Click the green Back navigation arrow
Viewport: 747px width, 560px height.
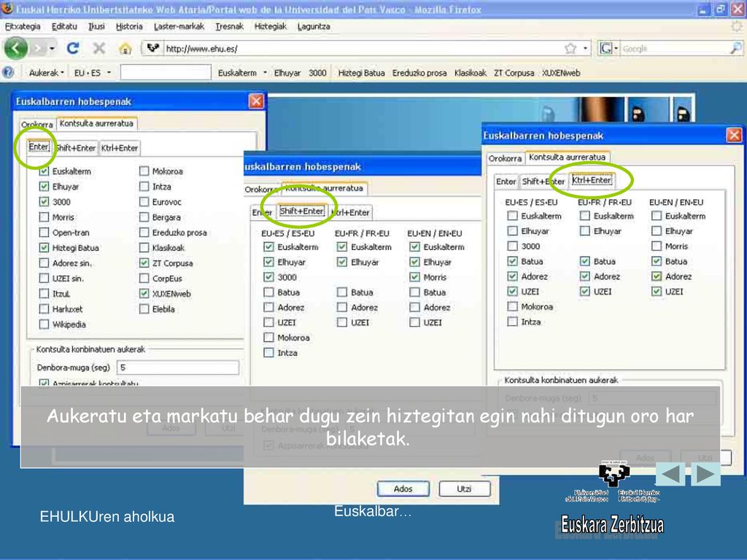click(16, 48)
